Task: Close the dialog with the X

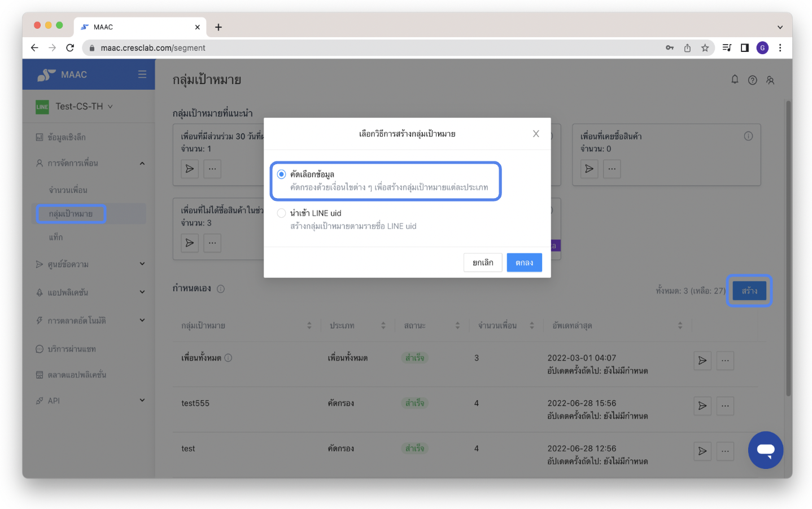Action: [x=535, y=134]
